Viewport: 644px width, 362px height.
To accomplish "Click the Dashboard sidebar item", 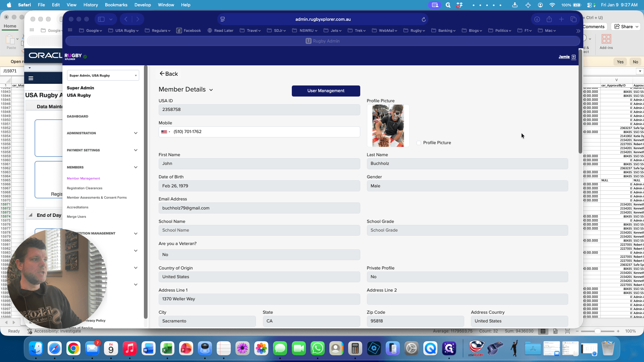I will coord(77,117).
